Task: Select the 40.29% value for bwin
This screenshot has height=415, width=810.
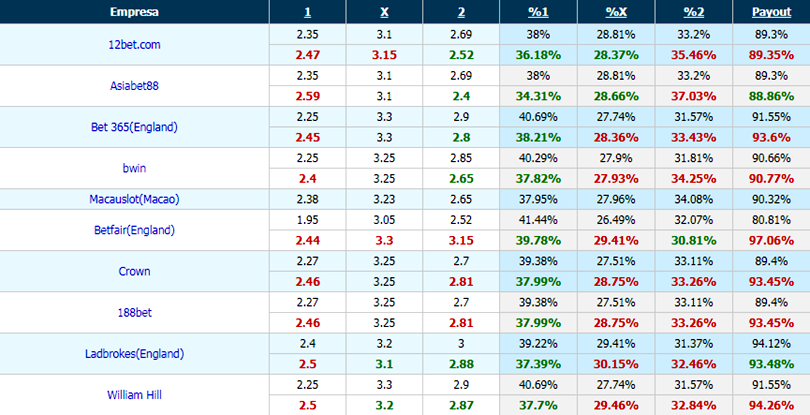Action: pyautogui.click(x=538, y=158)
